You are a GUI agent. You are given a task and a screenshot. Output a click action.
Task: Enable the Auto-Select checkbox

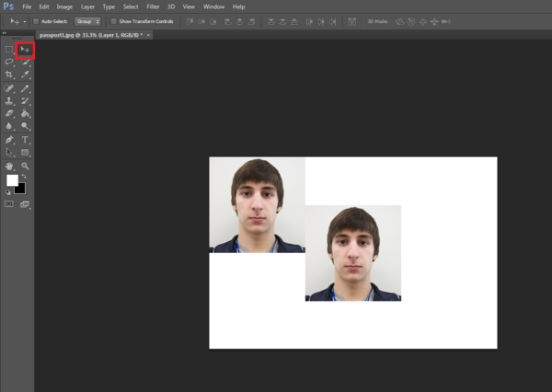coord(36,21)
